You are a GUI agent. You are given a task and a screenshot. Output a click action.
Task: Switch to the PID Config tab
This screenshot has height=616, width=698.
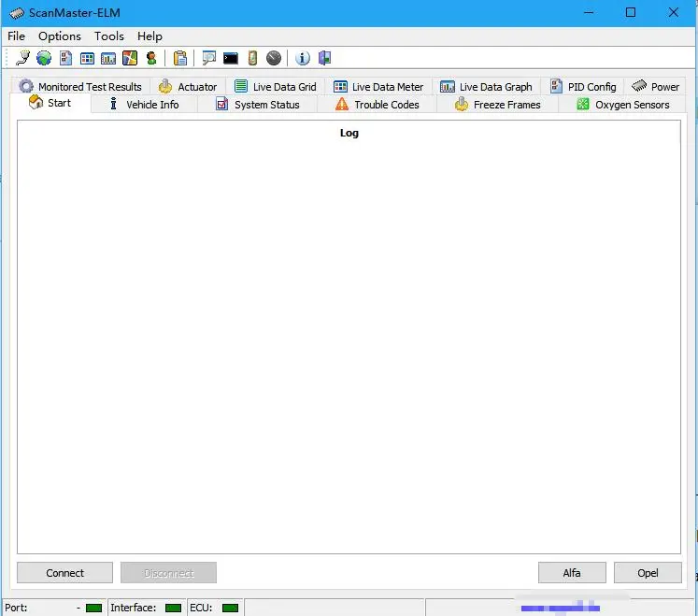[x=583, y=86]
